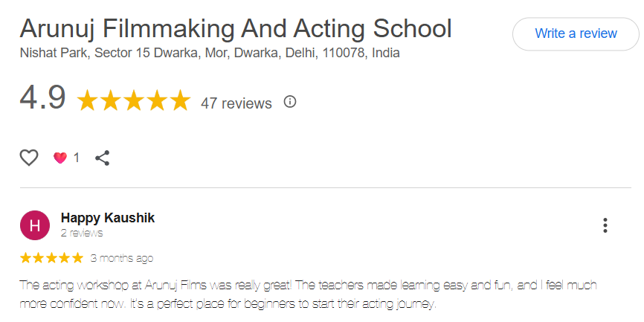Open Happy Kaushik's avatar with letter H
The width and height of the screenshot is (644, 322).
[34, 225]
